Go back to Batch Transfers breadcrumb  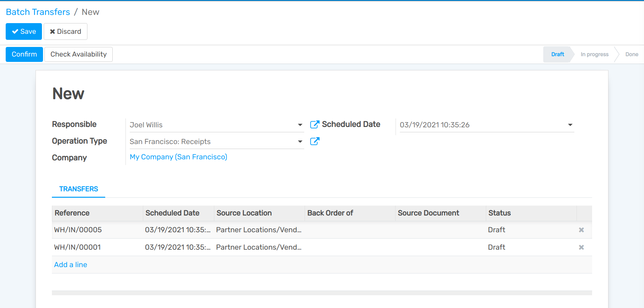(x=38, y=12)
